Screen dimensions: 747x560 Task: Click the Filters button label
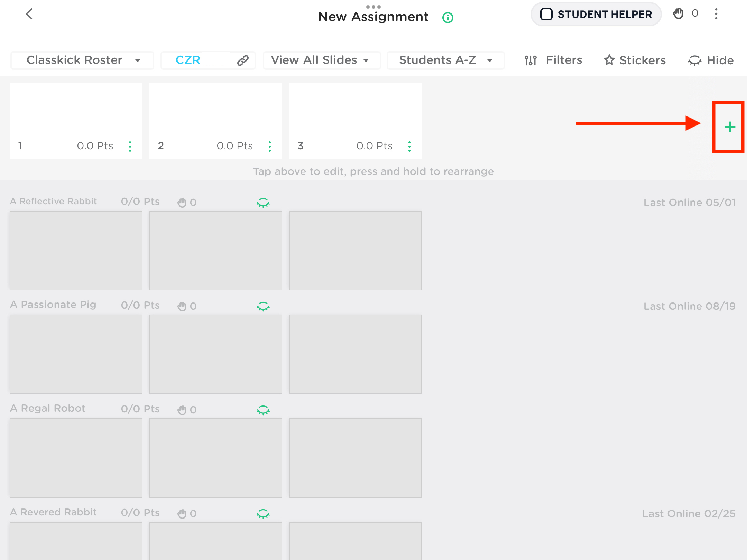564,60
